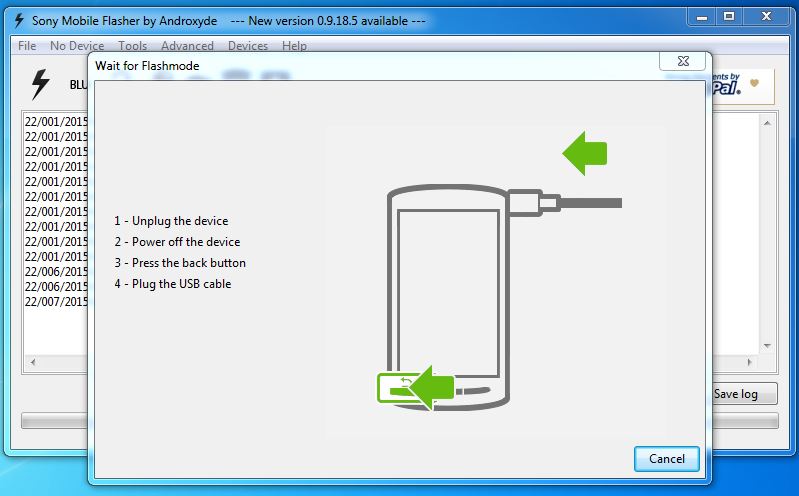Maximize the Sony Mobile Flasher window
This screenshot has height=496, width=799.
(x=729, y=17)
